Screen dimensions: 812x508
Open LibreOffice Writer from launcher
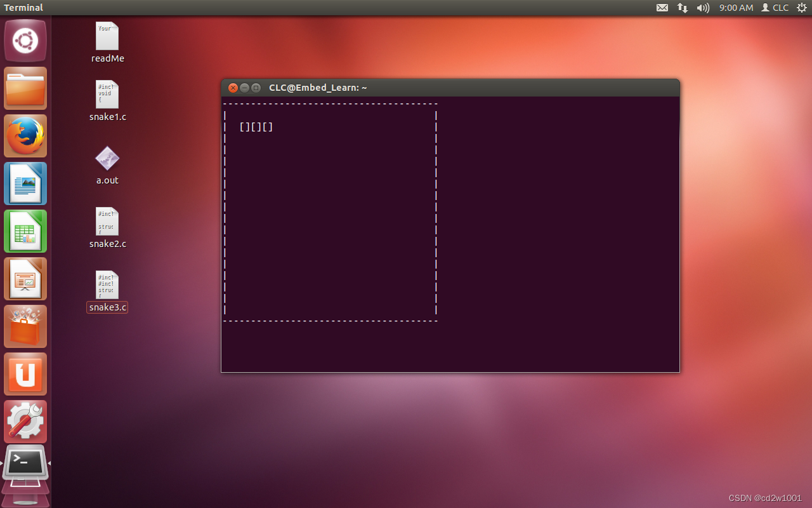coord(25,184)
